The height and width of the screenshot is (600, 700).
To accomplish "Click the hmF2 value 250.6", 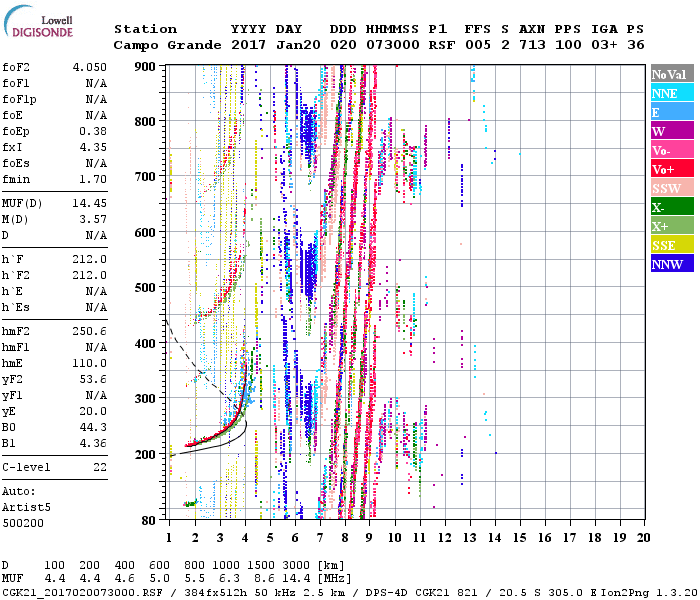I will [90, 331].
